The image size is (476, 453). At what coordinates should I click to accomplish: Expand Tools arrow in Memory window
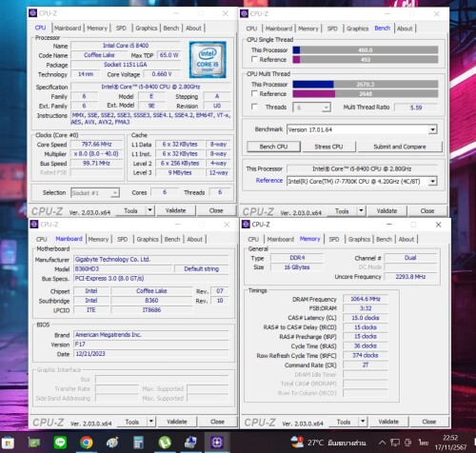point(363,422)
